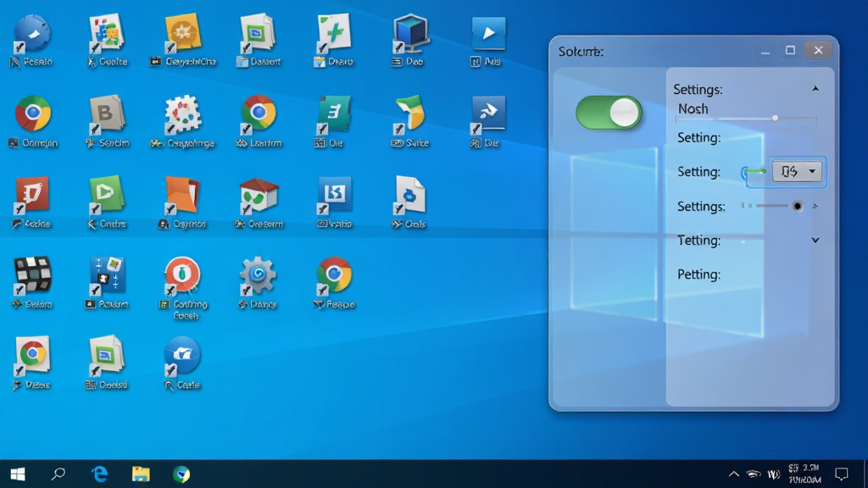Viewport: 868px width, 488px height.
Task: Click the taskbar search magnifier icon
Action: tap(58, 474)
